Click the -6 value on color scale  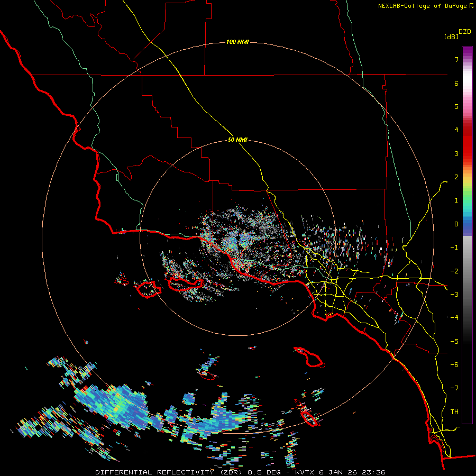click(454, 365)
